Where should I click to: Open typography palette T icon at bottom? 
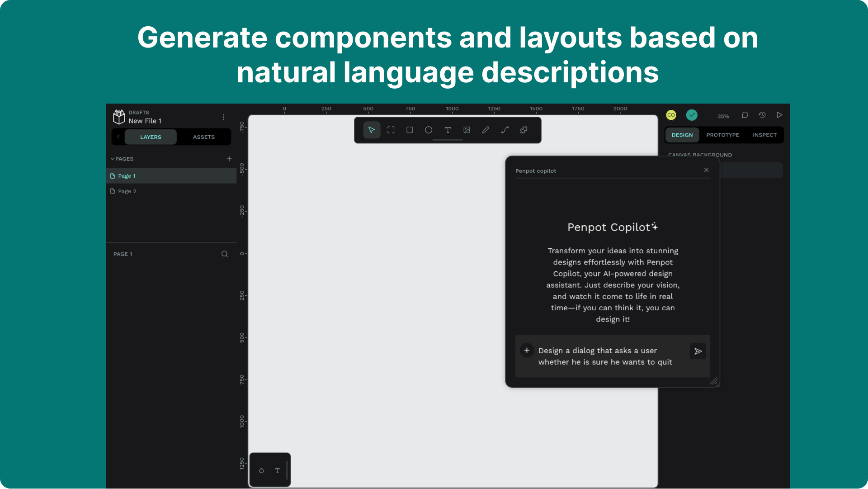[278, 471]
